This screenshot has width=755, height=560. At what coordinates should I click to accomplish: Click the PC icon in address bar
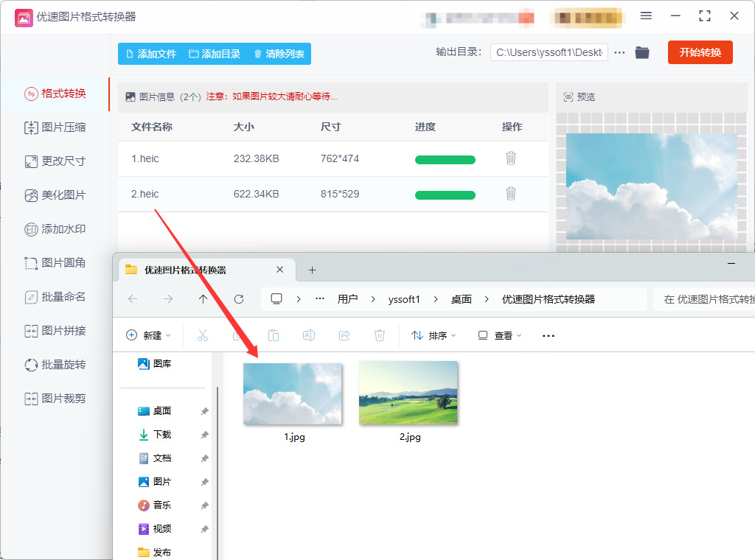pos(276,299)
